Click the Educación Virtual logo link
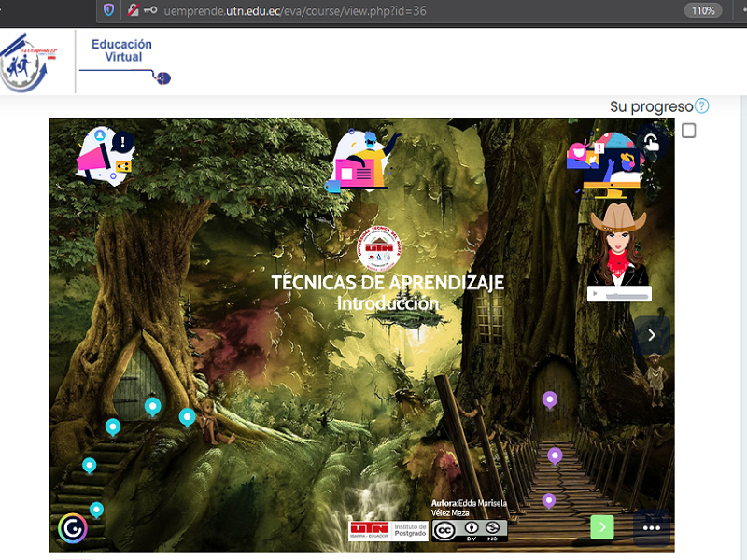This screenshot has width=747, height=560. click(x=125, y=62)
